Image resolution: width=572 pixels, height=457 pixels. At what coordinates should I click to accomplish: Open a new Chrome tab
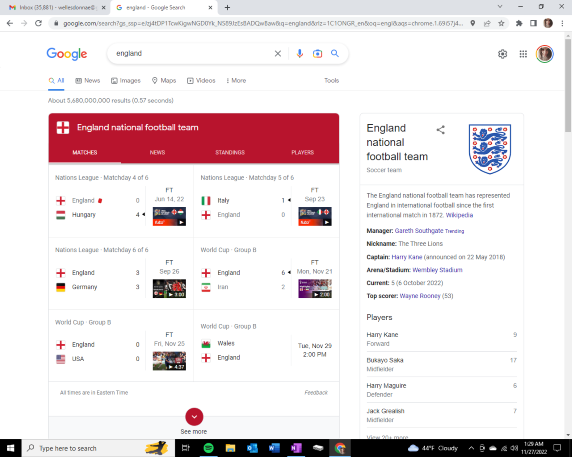click(227, 7)
